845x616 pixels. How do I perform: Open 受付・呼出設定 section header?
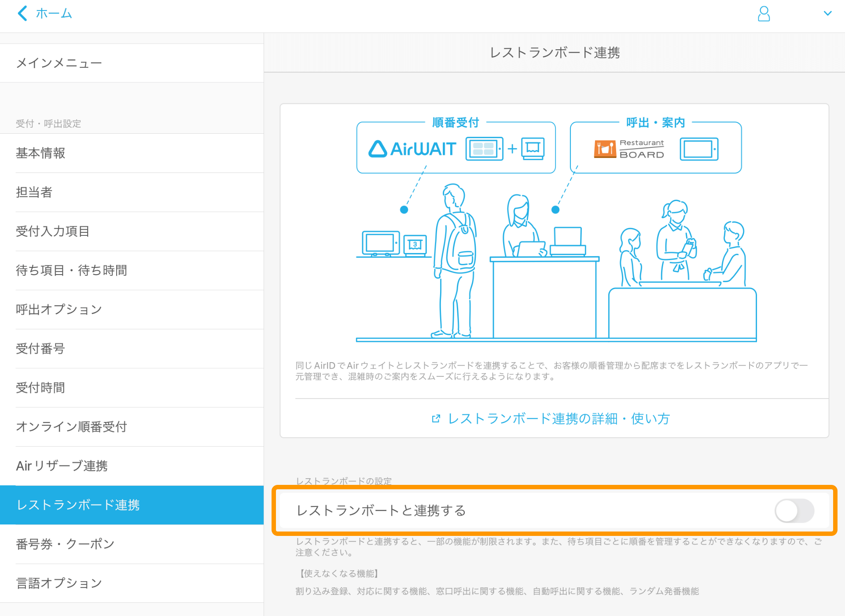coord(48,124)
